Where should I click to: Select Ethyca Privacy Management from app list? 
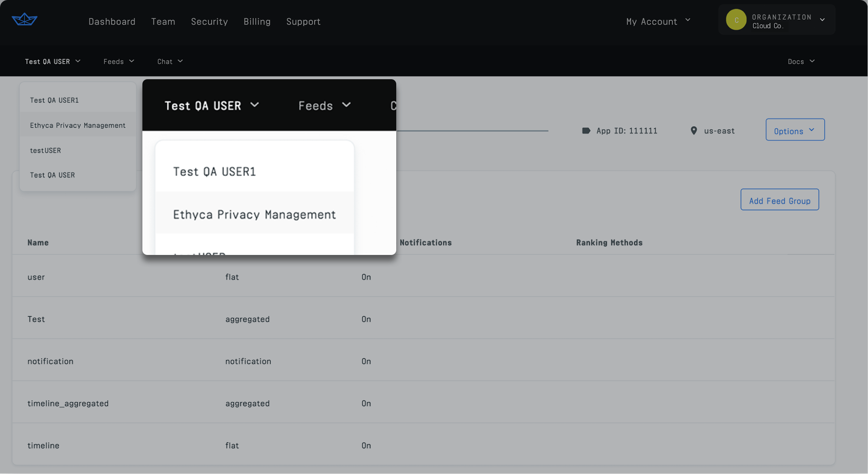point(78,125)
